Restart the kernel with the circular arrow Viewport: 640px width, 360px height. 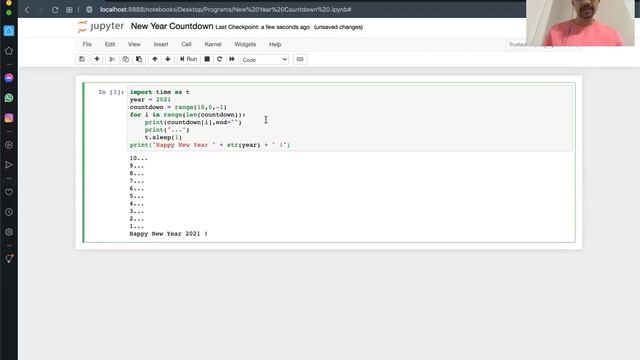[x=219, y=59]
